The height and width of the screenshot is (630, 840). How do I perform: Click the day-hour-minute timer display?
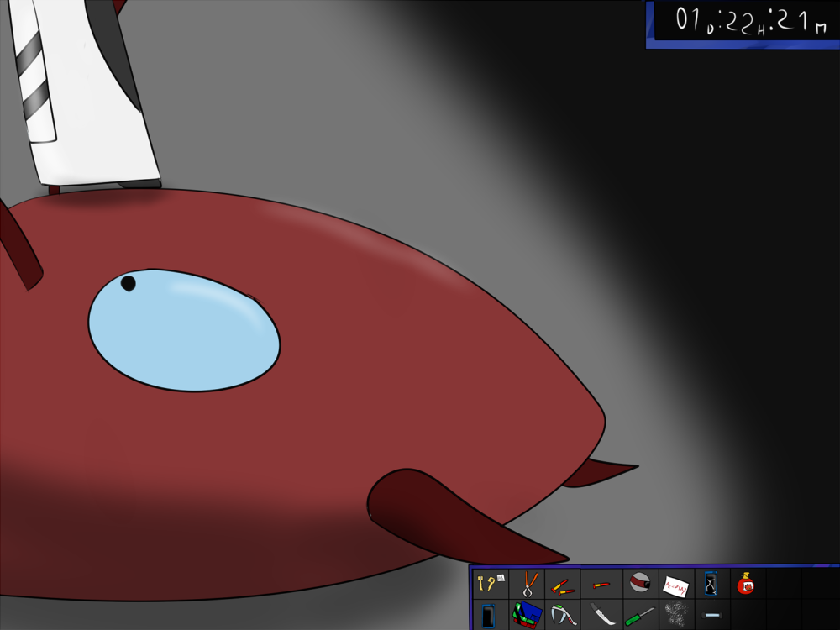[x=743, y=23]
